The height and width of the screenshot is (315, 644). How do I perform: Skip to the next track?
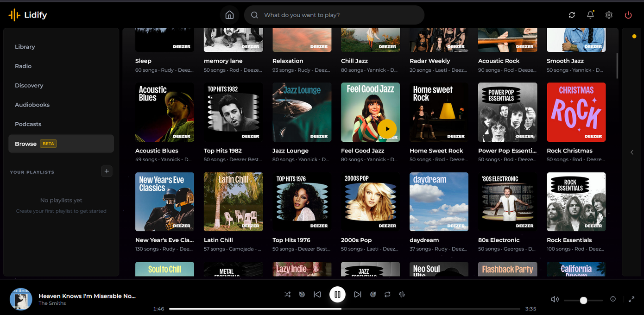click(x=357, y=294)
